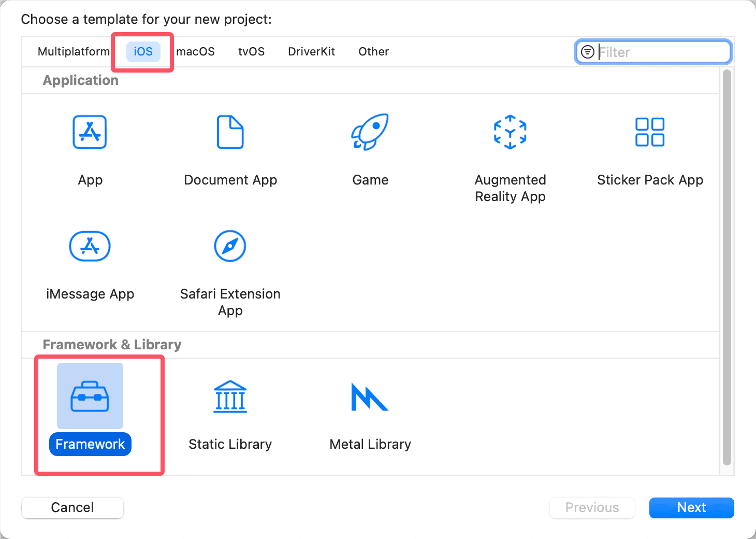Select the Framework toolbox template
756x539 pixels.
(90, 397)
